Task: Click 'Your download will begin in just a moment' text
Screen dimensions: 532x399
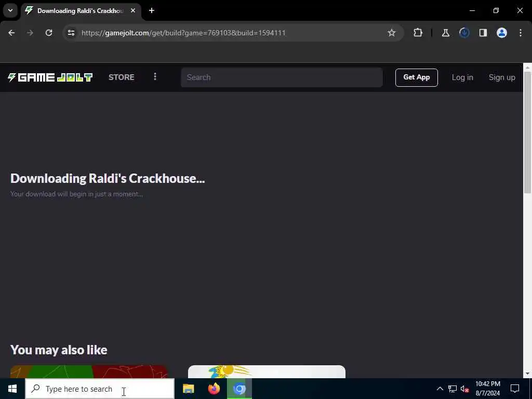Action: [x=77, y=194]
